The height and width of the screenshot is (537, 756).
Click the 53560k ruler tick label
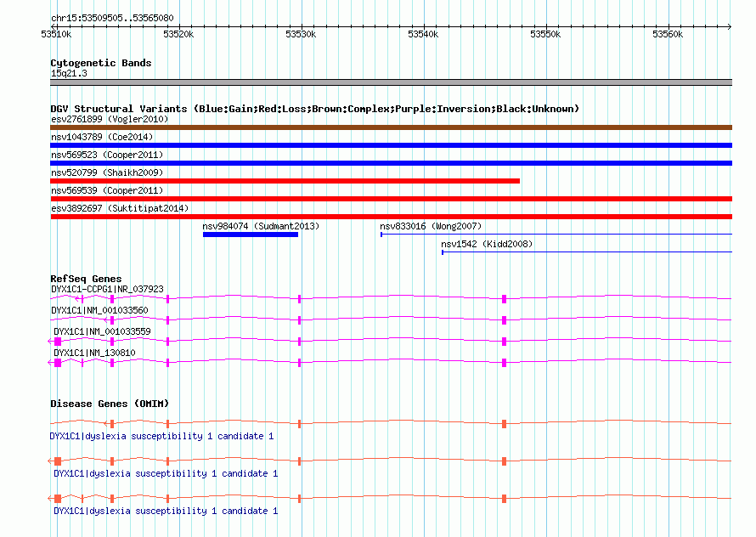tap(668, 34)
